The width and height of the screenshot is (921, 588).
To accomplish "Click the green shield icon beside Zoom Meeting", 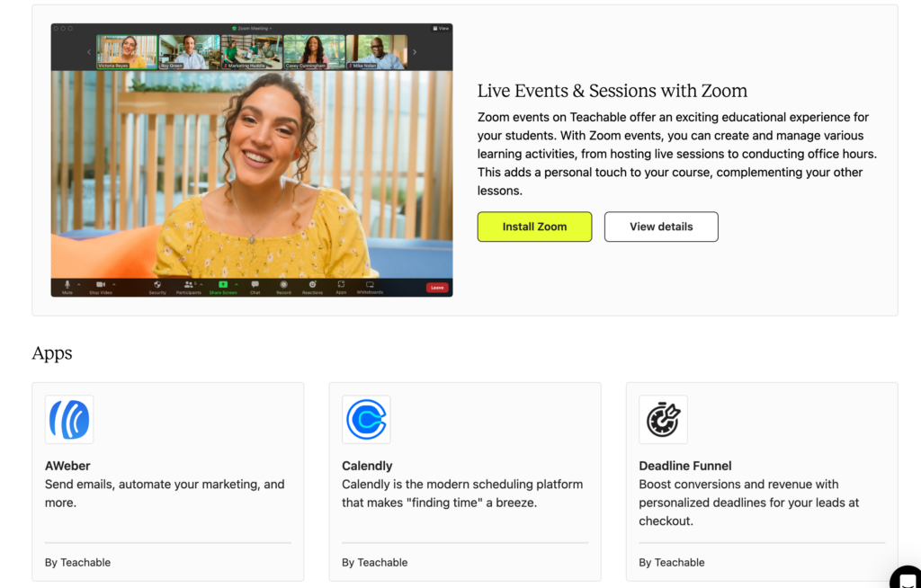I will pyautogui.click(x=235, y=28).
